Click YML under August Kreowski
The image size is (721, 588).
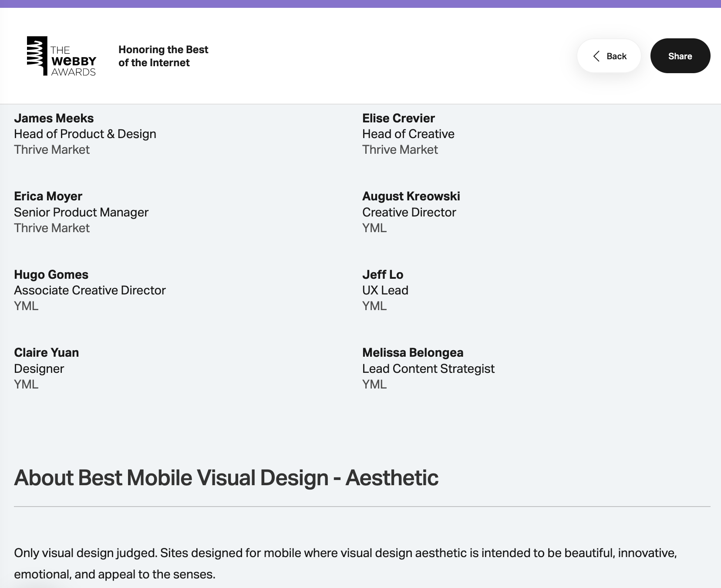[x=374, y=228]
